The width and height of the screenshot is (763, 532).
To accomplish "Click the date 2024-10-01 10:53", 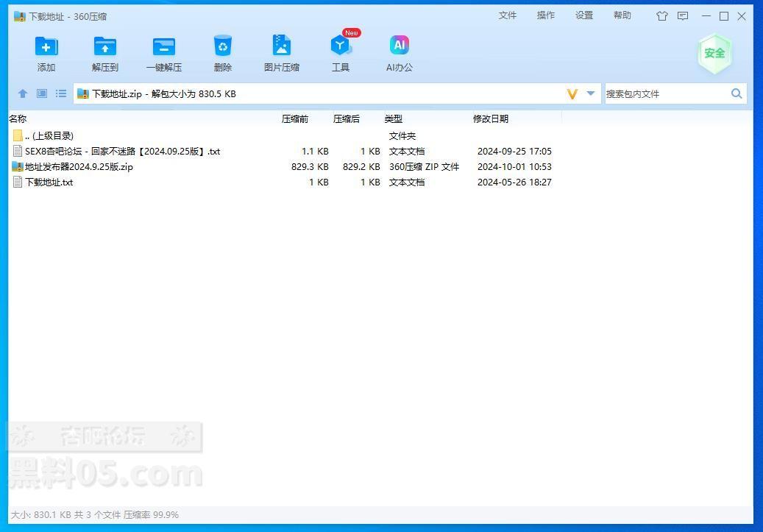I will point(514,167).
